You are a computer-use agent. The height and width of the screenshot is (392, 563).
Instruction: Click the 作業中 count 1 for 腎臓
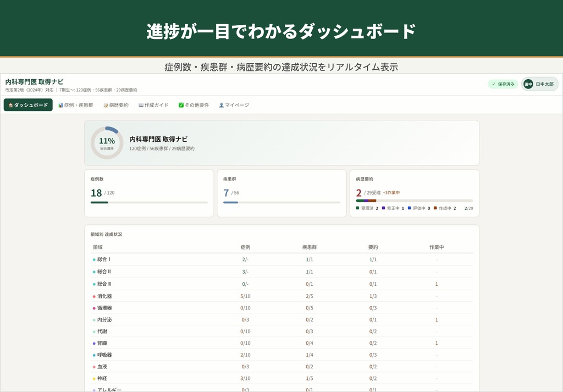pos(437,343)
